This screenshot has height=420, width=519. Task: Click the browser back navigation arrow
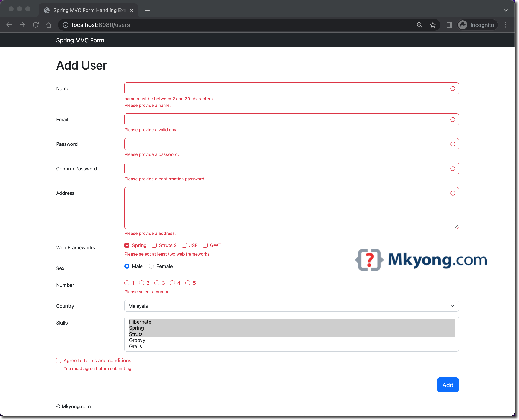(9, 25)
